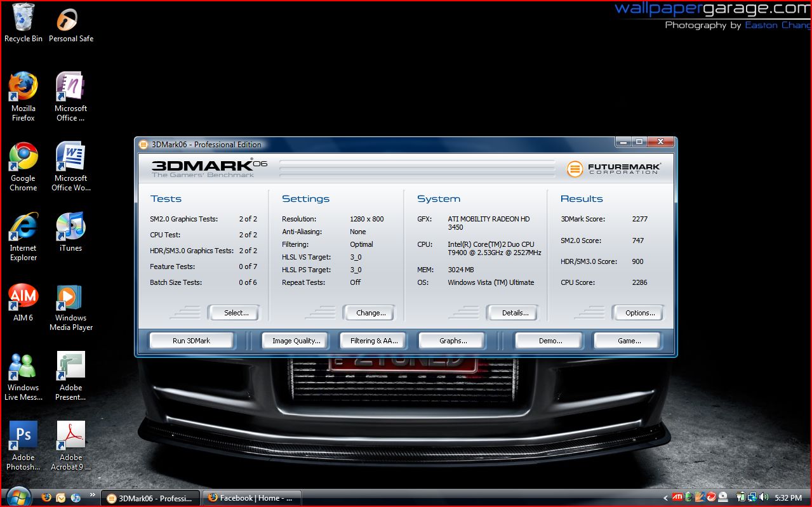Click the envelope icon in Quick Launch
This screenshot has width=812, height=507.
(x=61, y=497)
